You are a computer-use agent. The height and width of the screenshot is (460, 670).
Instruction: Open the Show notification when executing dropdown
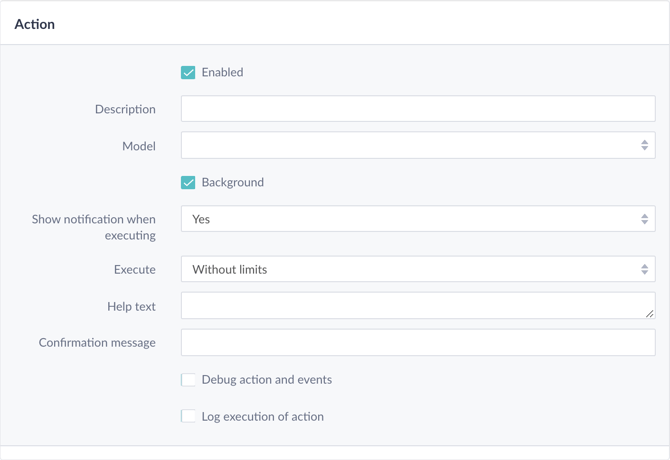pyautogui.click(x=418, y=219)
